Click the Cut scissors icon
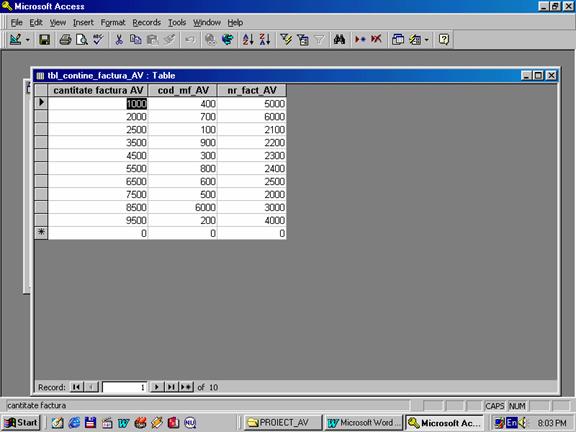Image resolution: width=576 pixels, height=432 pixels. click(x=119, y=39)
